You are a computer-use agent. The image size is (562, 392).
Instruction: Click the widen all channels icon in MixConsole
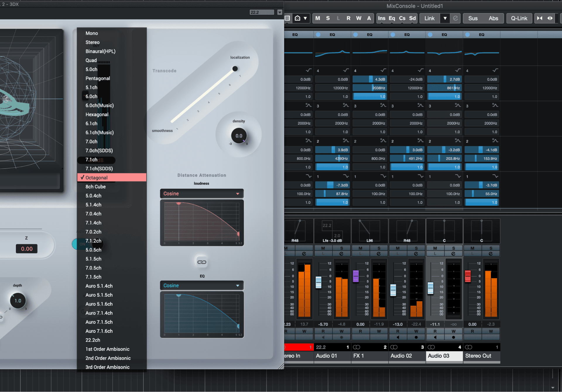[x=550, y=18]
